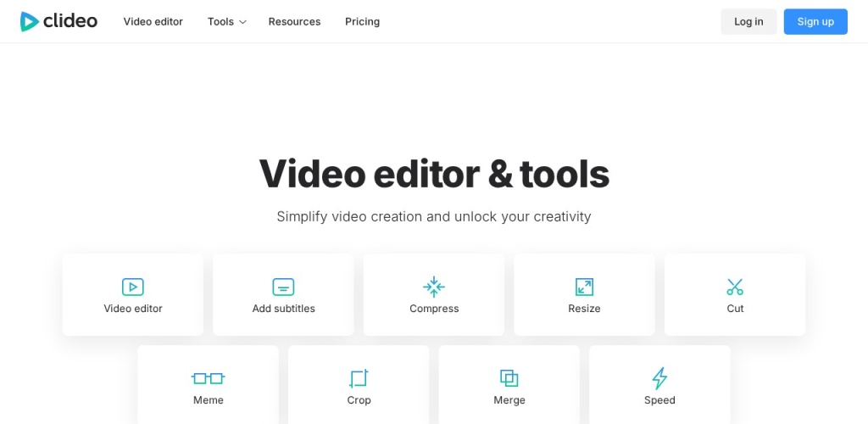Click the chevron arrow beside Tools
This screenshot has height=424, width=868.
242,22
